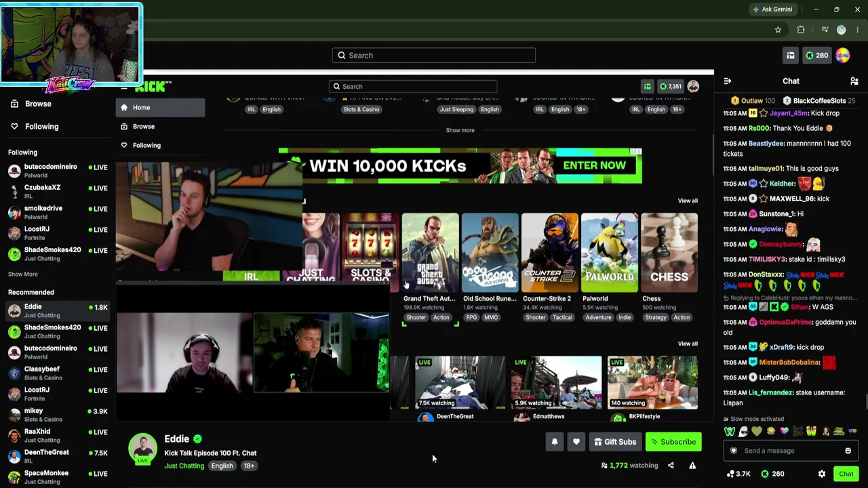Image resolution: width=868 pixels, height=488 pixels.
Task: Open the browser extensions puzzle icon
Action: coord(801,30)
